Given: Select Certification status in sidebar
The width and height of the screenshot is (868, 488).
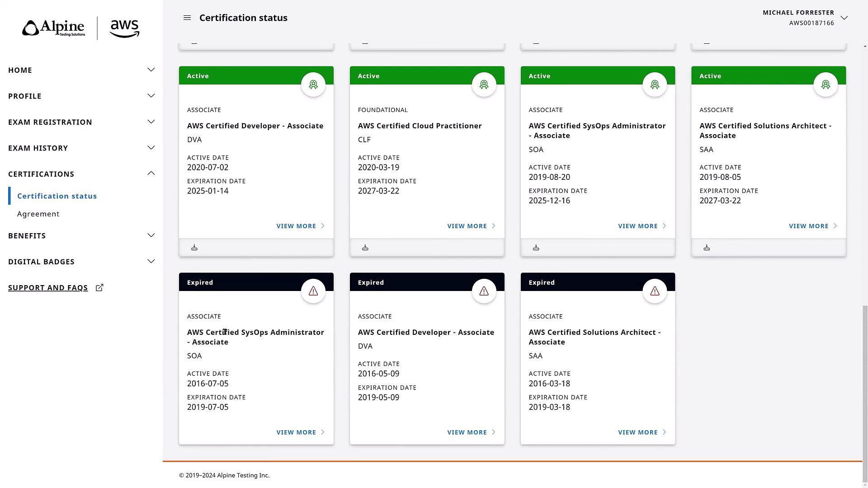Looking at the screenshot, I should [x=57, y=196].
